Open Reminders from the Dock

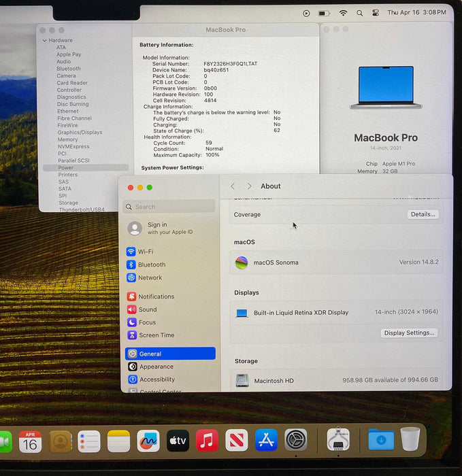tap(89, 441)
